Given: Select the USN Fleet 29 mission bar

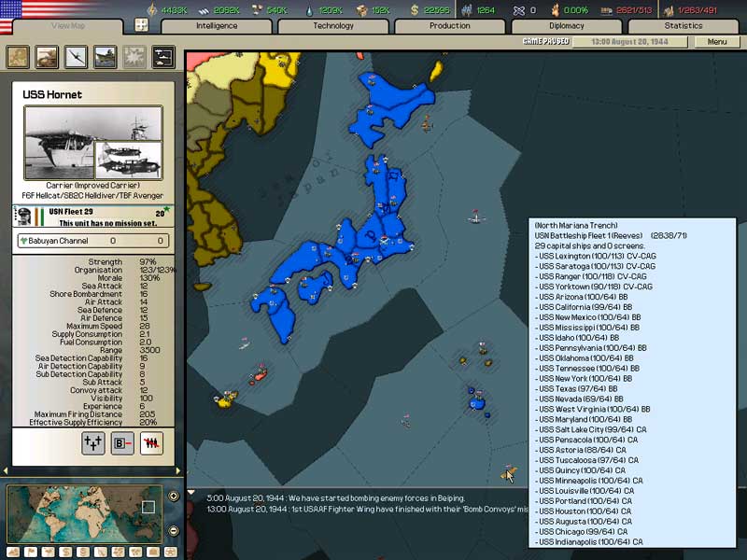Looking at the screenshot, I should point(93,217).
